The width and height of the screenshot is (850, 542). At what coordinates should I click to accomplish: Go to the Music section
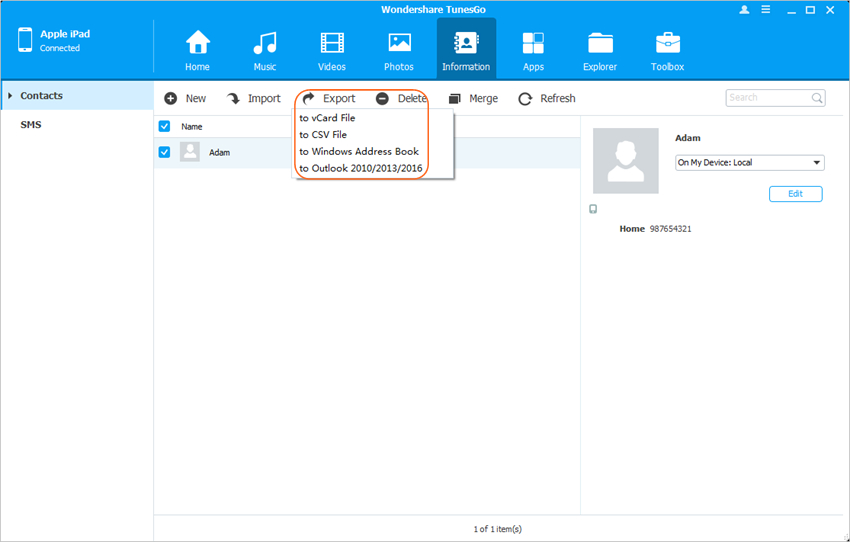pos(264,44)
